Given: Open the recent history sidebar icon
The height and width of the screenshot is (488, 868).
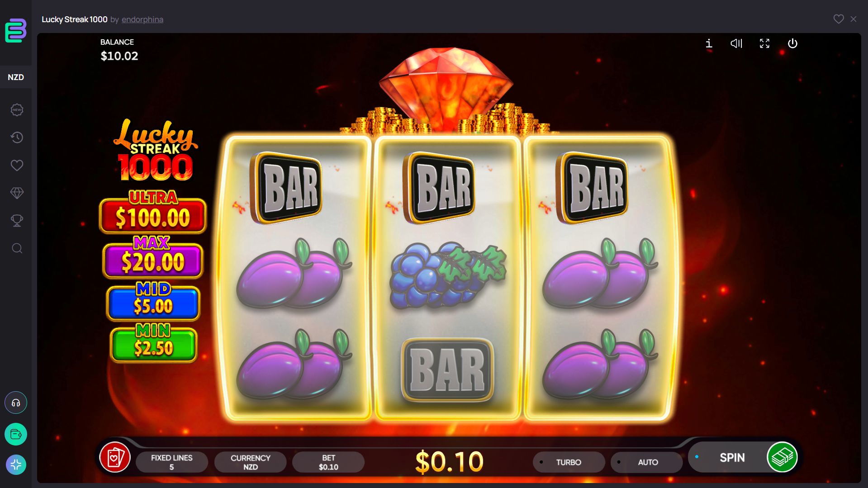Looking at the screenshot, I should (x=17, y=137).
